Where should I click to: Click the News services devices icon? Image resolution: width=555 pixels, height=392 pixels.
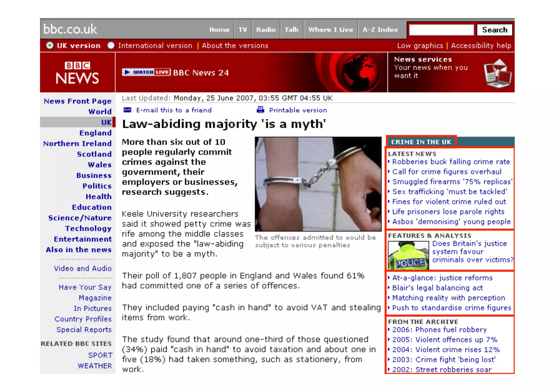(x=497, y=73)
